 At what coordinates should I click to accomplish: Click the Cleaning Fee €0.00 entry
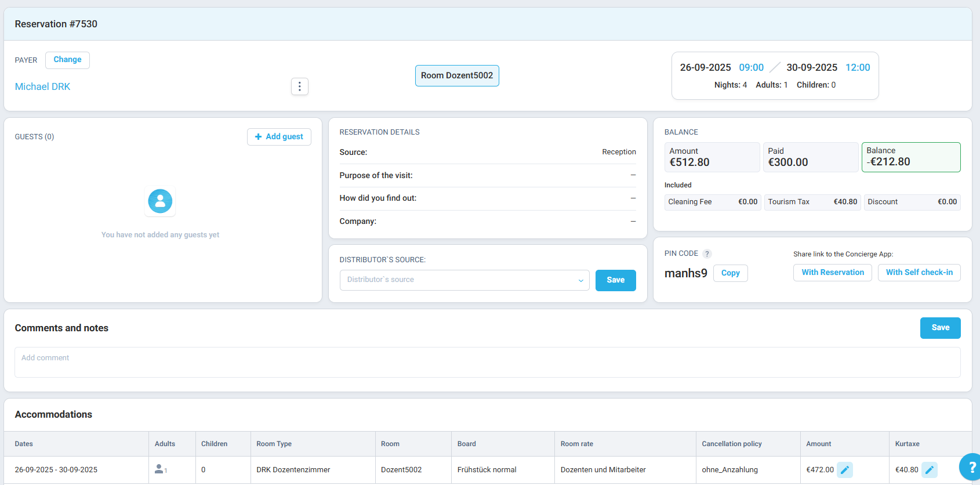pyautogui.click(x=713, y=202)
